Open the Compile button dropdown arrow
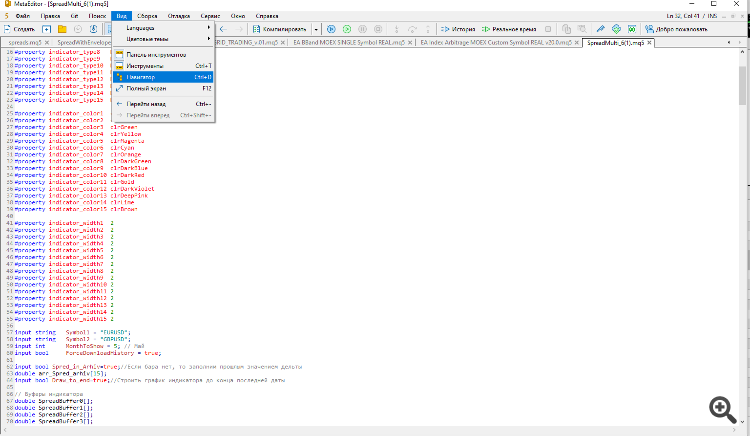Viewport: 750px width, 436px height. 316,29
